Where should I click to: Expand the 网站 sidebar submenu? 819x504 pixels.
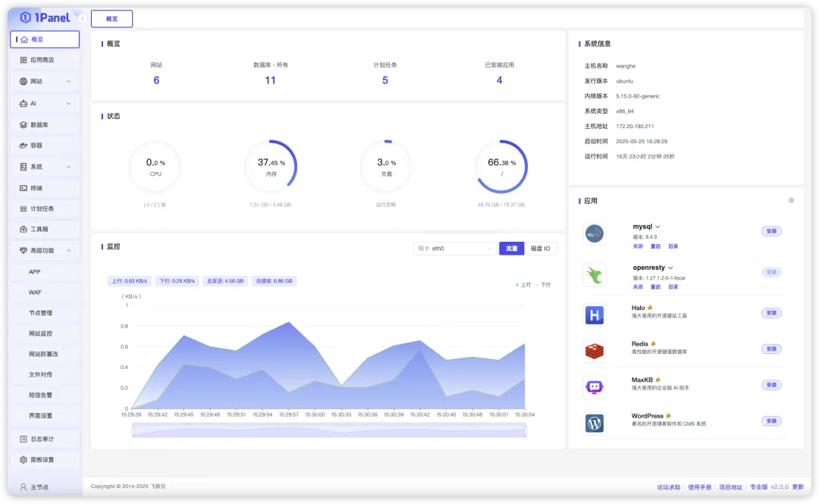[68, 81]
